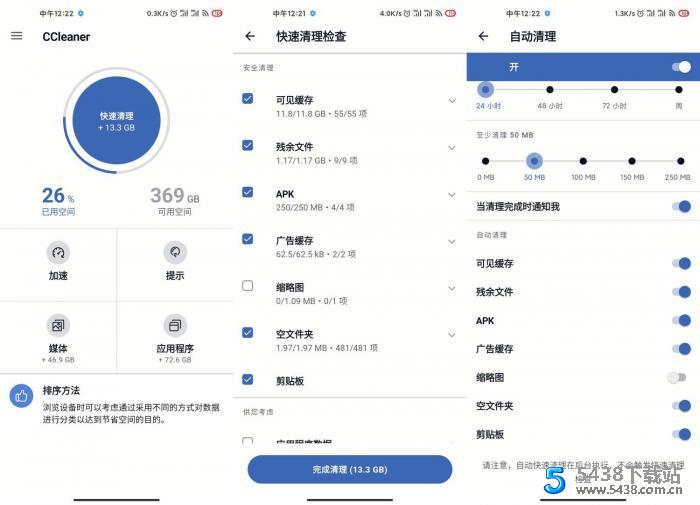Tap the Applications +72.6 GB size text
Image resolution: width=700 pixels, height=505 pixels.
pyautogui.click(x=175, y=360)
